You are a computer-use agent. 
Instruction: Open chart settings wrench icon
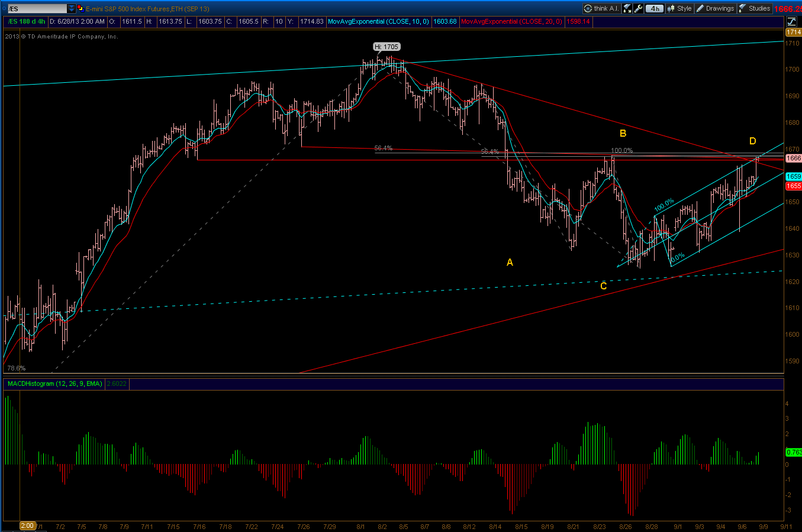tap(639, 8)
